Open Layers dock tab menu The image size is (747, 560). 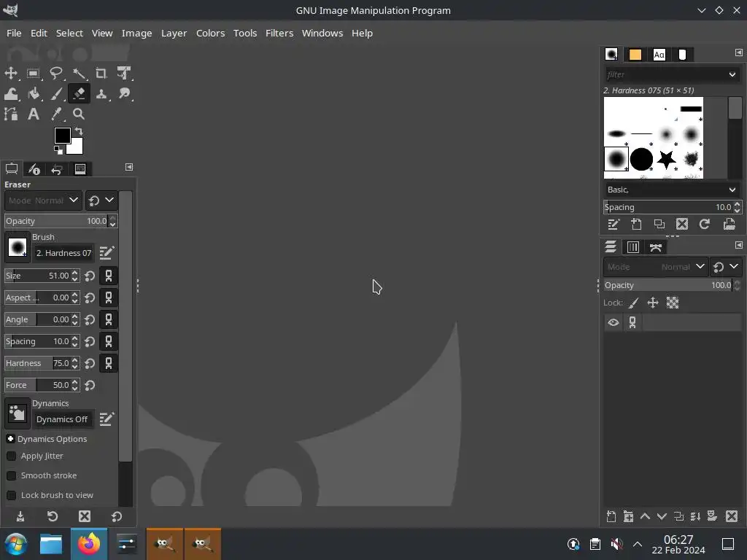[738, 245]
